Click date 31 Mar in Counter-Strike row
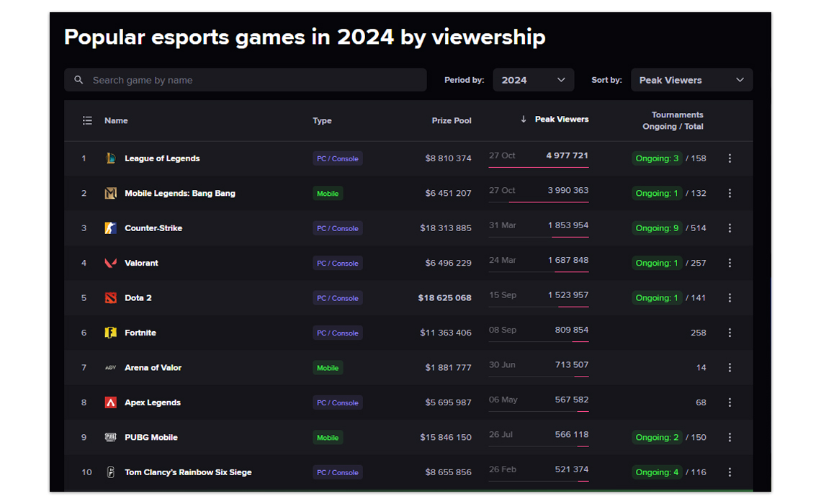 tap(503, 225)
